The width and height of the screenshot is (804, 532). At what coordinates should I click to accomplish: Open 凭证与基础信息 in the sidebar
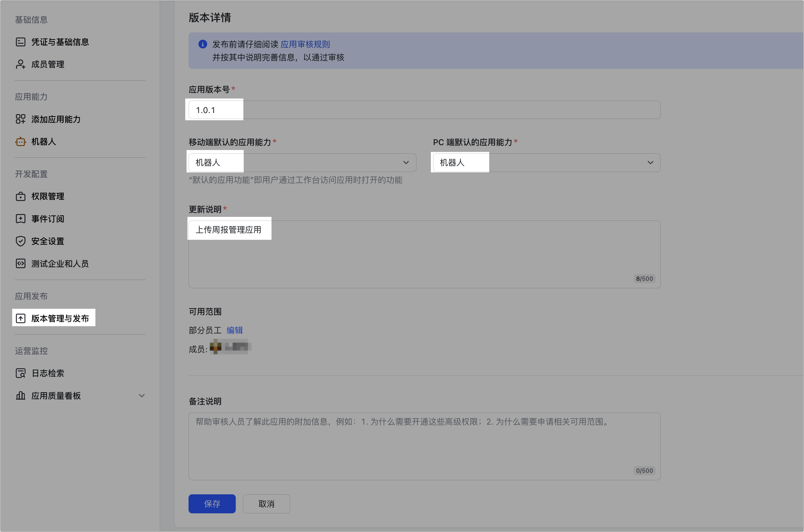[60, 42]
